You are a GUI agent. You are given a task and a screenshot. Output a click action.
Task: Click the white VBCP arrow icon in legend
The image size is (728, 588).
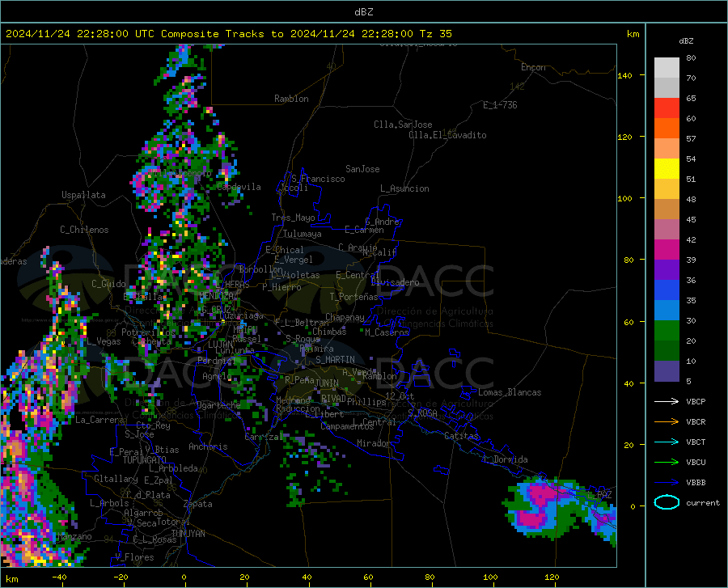[x=667, y=401]
